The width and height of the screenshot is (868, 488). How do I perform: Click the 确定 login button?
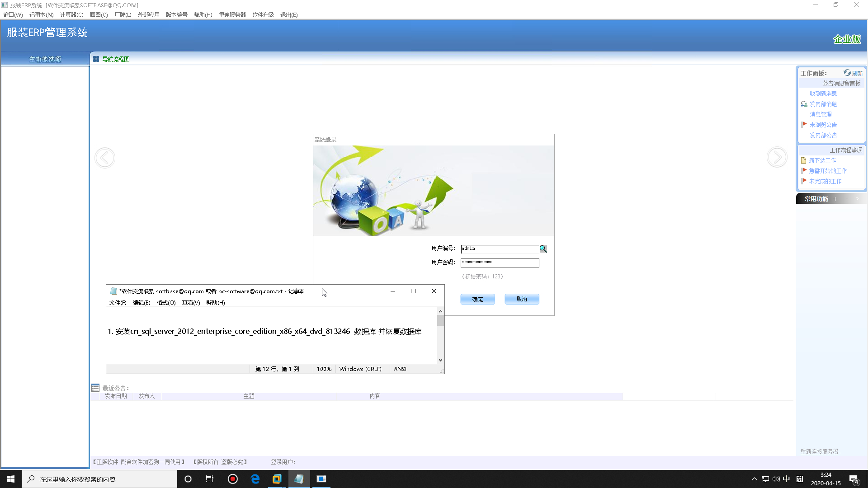(477, 299)
